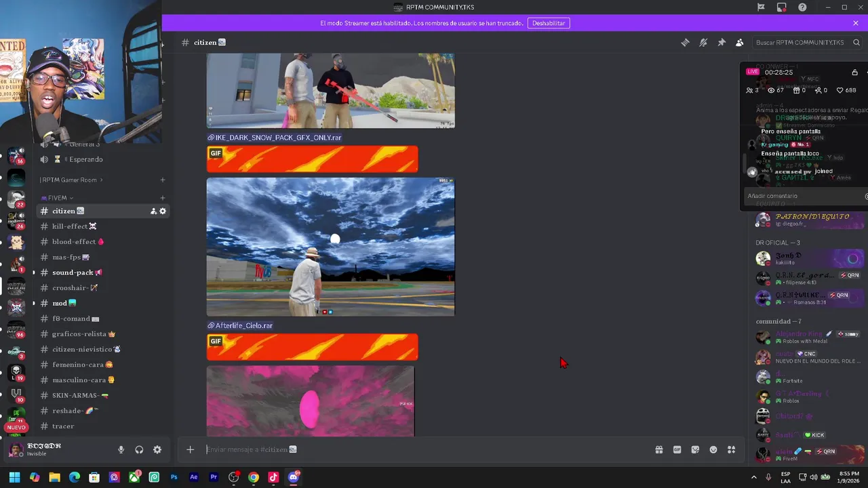
Task: Toggle the member list icon
Action: [x=740, y=42]
